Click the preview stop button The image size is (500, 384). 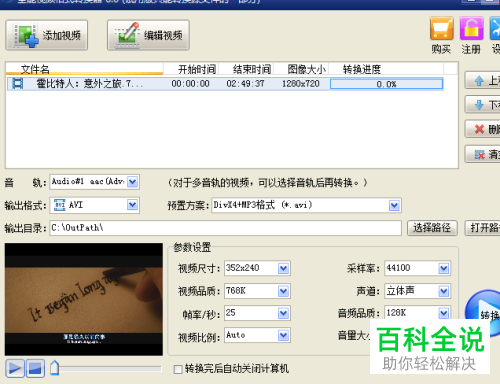[35, 368]
